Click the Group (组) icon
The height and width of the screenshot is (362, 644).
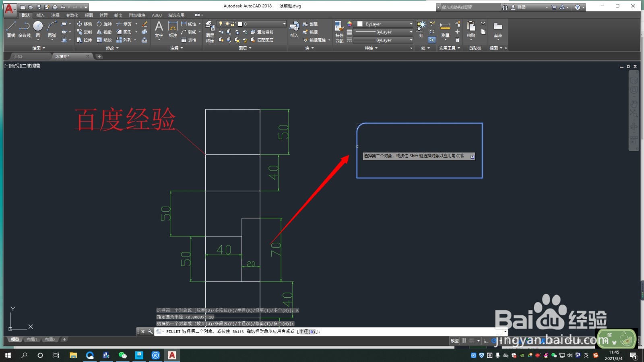click(x=421, y=29)
